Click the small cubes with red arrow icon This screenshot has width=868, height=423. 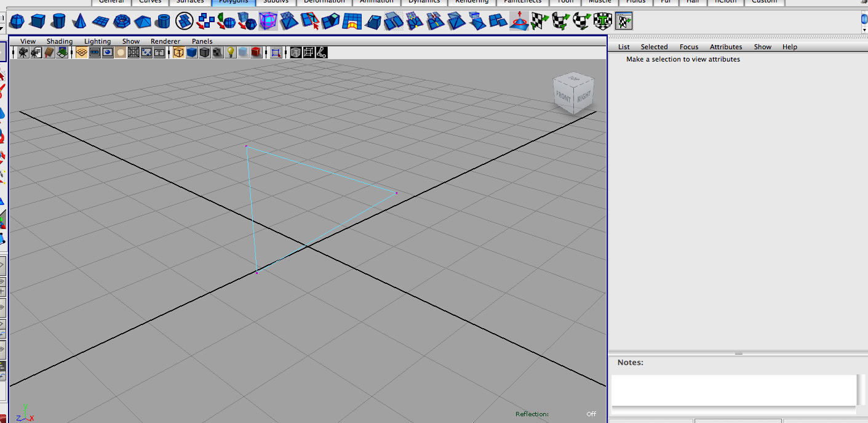pos(205,22)
